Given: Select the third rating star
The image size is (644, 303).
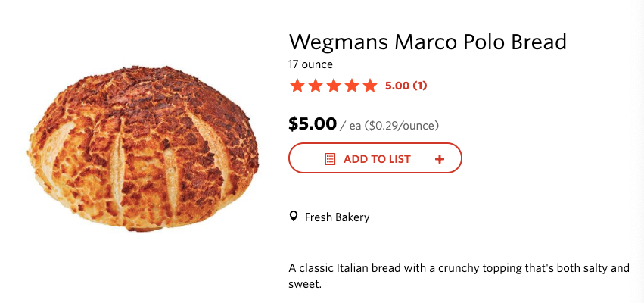Looking at the screenshot, I should (333, 86).
